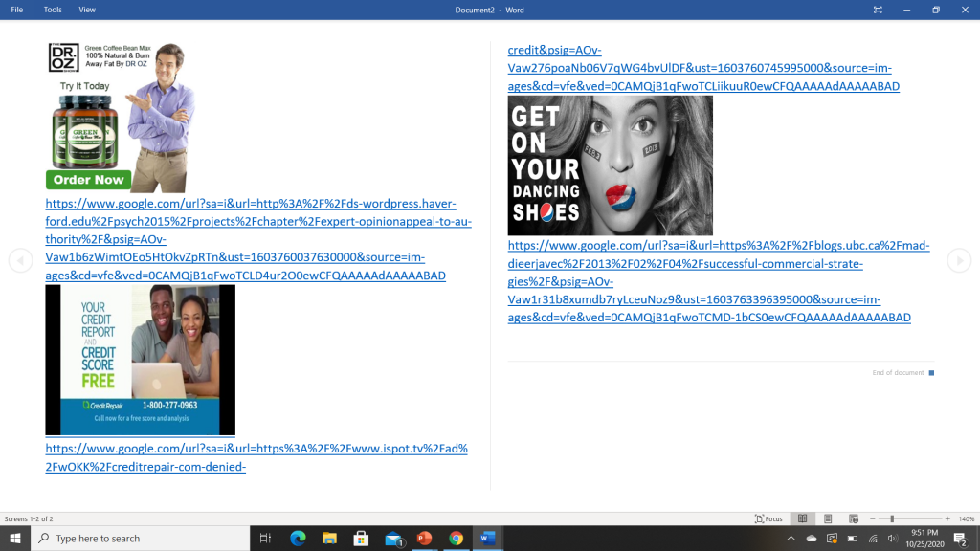This screenshot has width=980, height=551.
Task: Select the Dr. Oz Green Coffee ad image
Action: (x=121, y=117)
